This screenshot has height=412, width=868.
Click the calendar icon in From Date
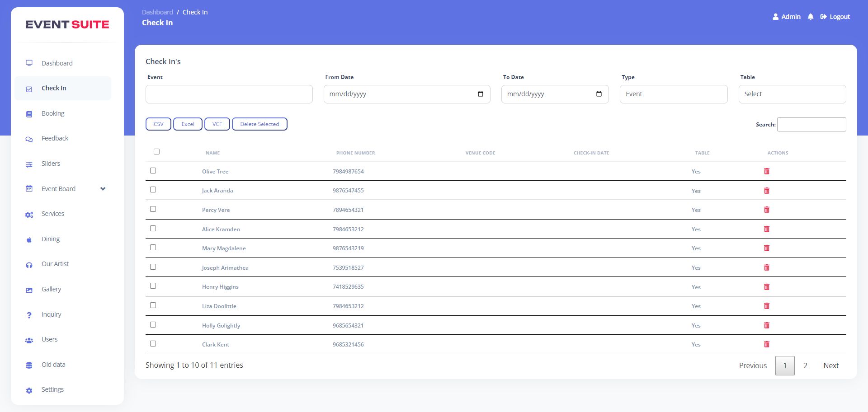coord(480,94)
